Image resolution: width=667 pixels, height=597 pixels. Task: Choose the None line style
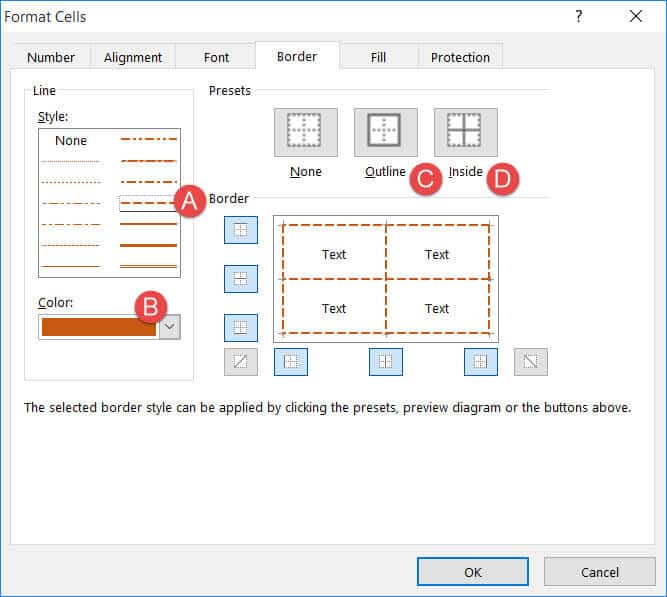point(71,140)
